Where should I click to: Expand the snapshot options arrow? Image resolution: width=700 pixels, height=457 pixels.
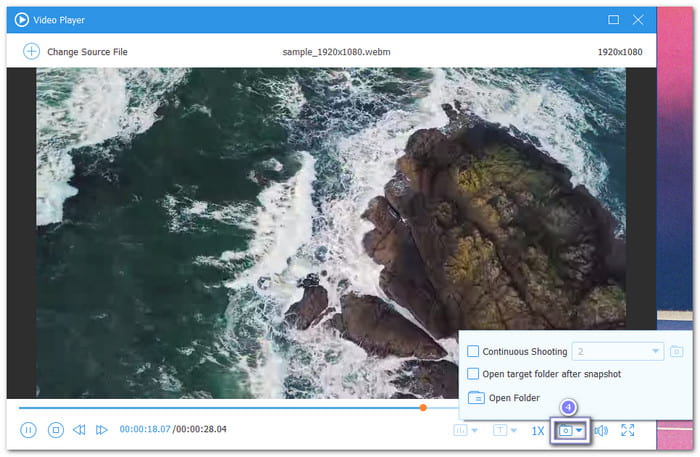coord(579,430)
